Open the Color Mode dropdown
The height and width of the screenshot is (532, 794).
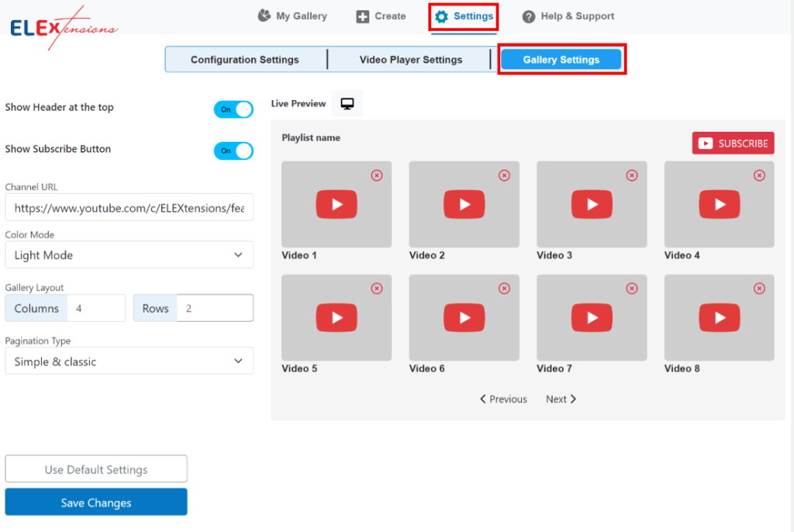129,255
